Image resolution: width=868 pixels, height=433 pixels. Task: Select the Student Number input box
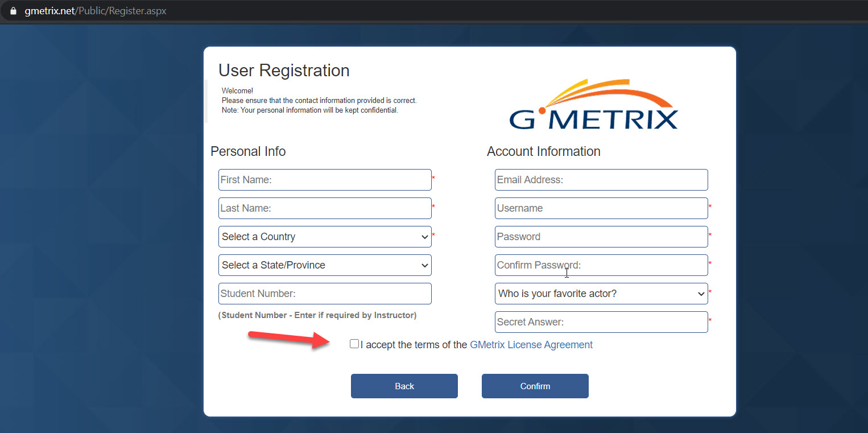tap(325, 294)
